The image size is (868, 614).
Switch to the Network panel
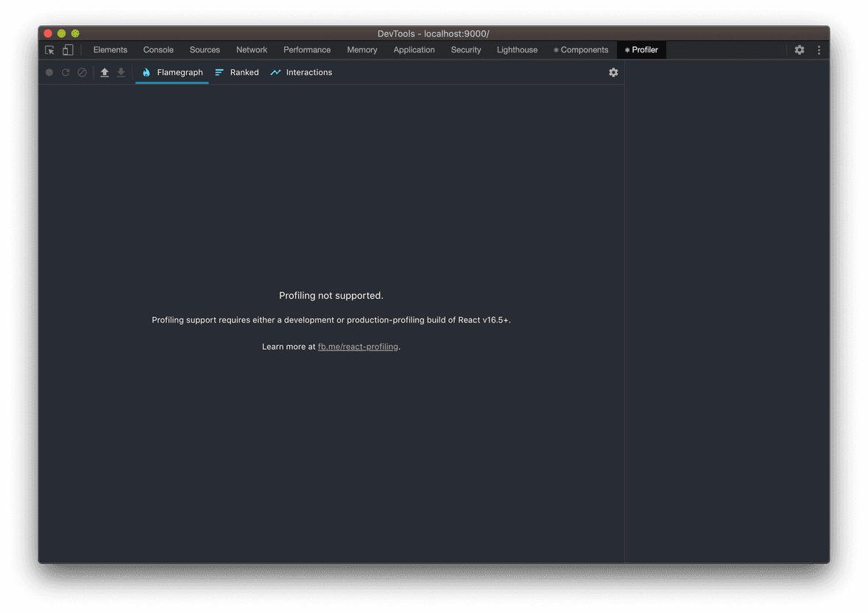252,49
